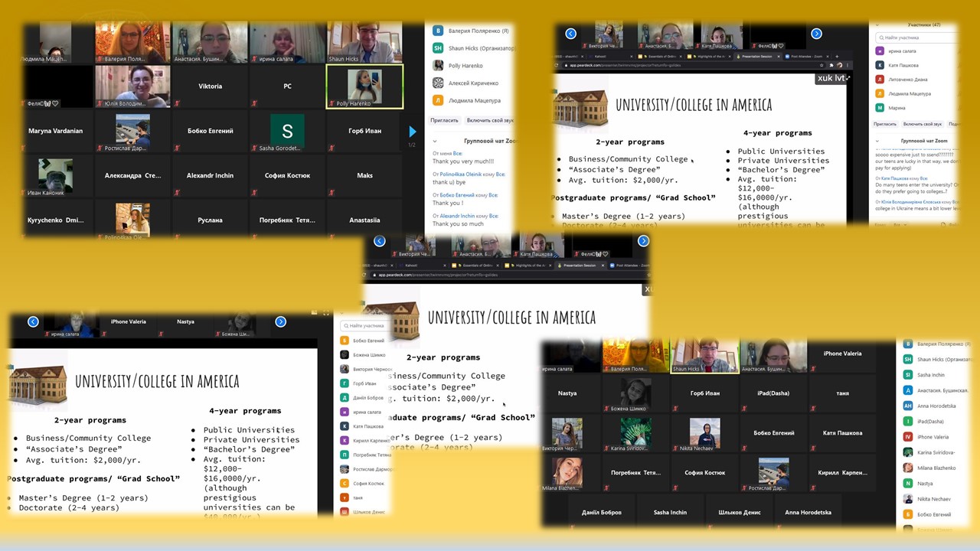980x551 pixels.
Task: Toggle muted mic icon on Maks tile
Action: tap(332, 193)
